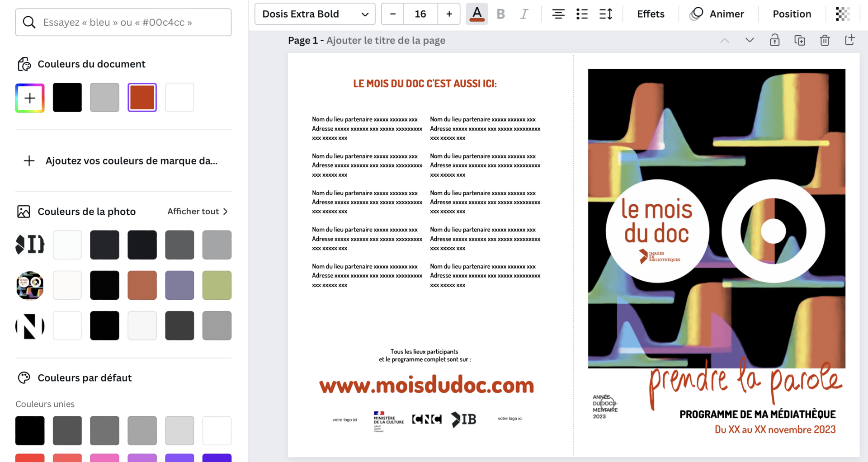Lock the page
The image size is (868, 462).
click(x=774, y=40)
